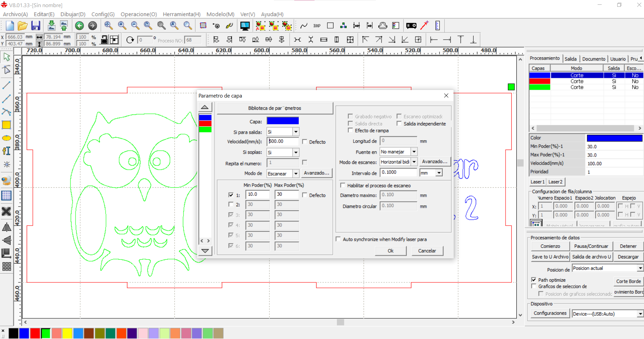Click the Import file icon
Screen dimensions: 644x339
coord(51,26)
